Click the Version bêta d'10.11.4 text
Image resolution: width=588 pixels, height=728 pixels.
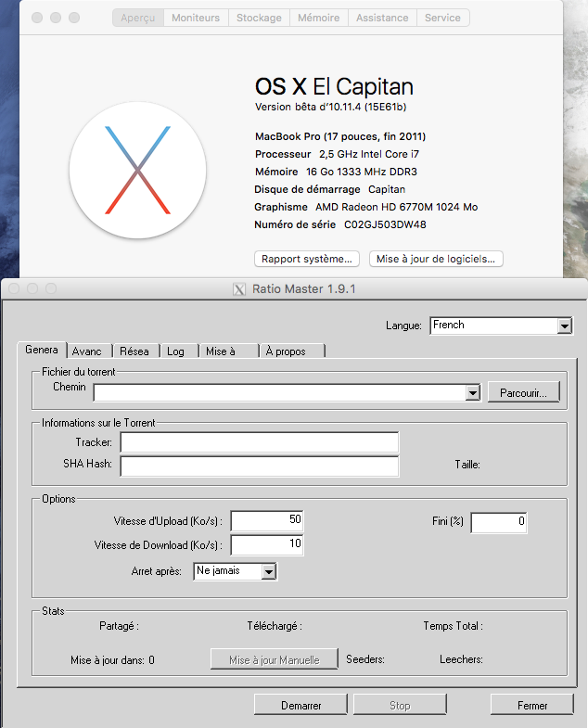point(331,107)
